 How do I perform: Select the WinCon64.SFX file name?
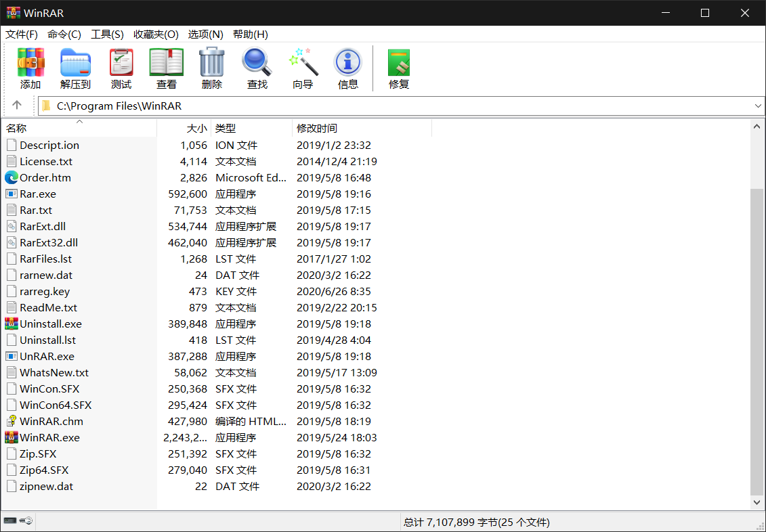click(56, 405)
